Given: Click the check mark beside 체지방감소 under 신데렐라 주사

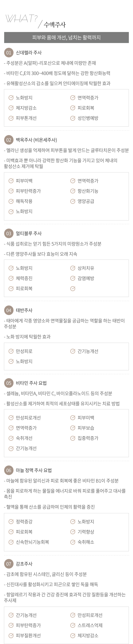Looking at the screenshot, I should (11, 108).
